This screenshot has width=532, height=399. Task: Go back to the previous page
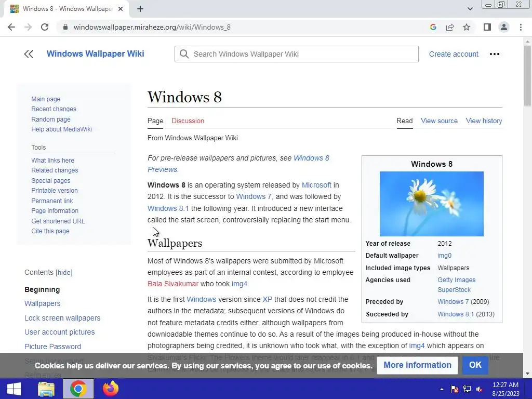click(11, 27)
